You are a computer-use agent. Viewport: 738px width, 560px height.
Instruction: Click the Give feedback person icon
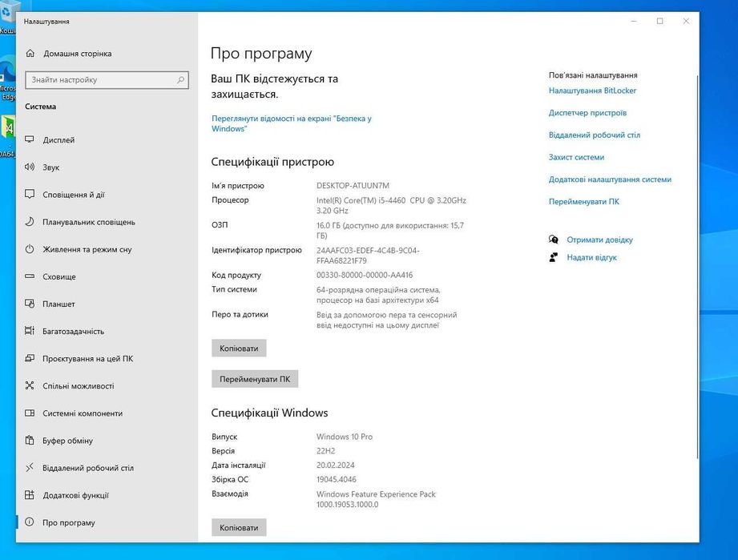pyautogui.click(x=554, y=257)
